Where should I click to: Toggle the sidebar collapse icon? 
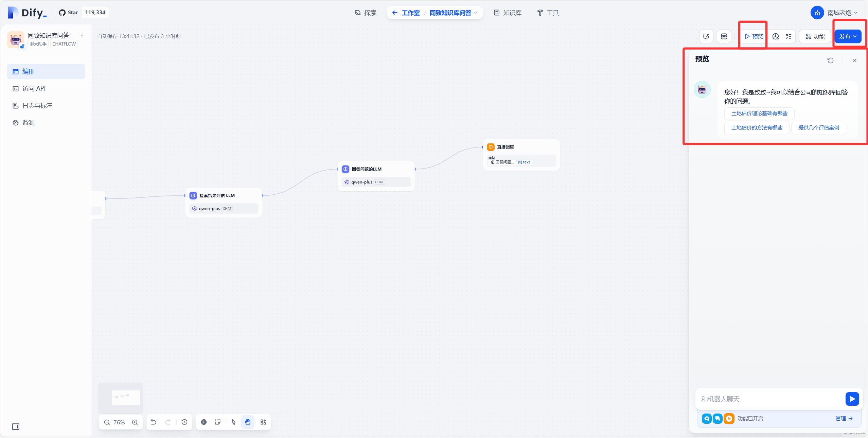pos(16,426)
